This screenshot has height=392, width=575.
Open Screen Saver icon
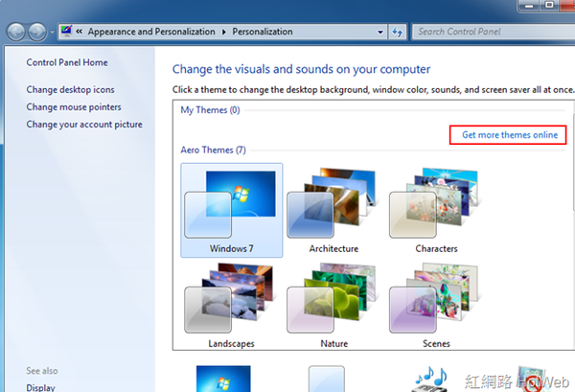(531, 379)
